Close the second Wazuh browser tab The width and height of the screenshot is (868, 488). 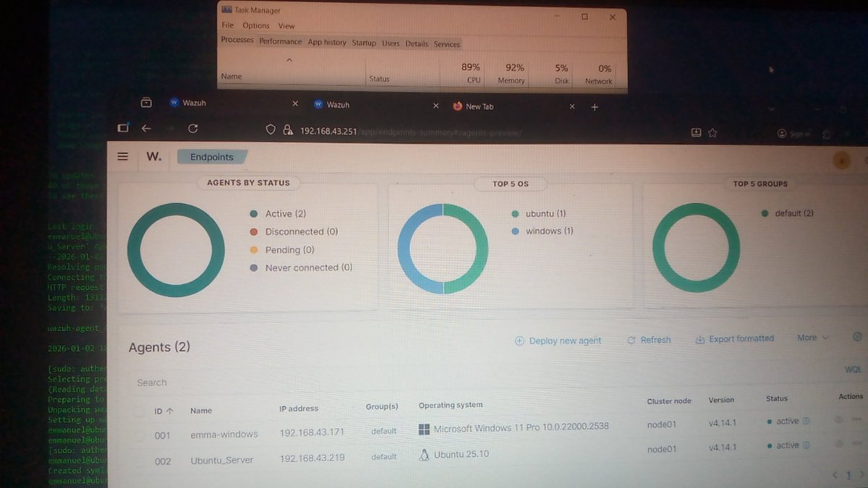point(435,106)
